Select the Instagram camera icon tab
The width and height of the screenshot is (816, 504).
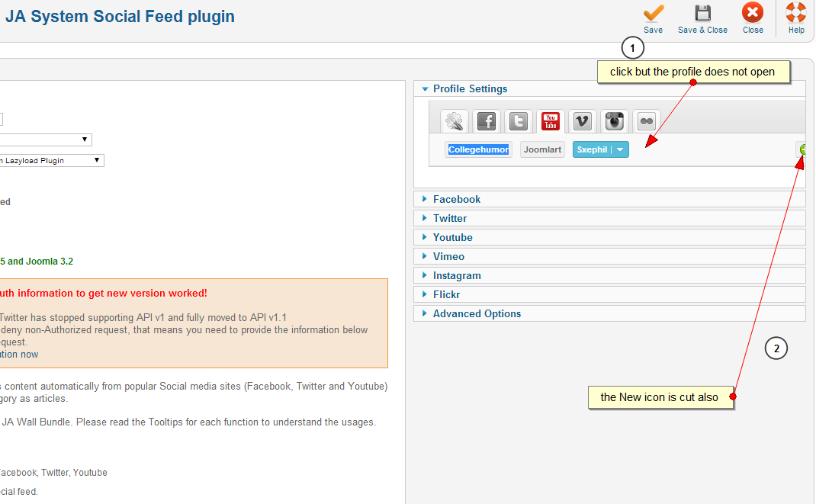point(615,121)
